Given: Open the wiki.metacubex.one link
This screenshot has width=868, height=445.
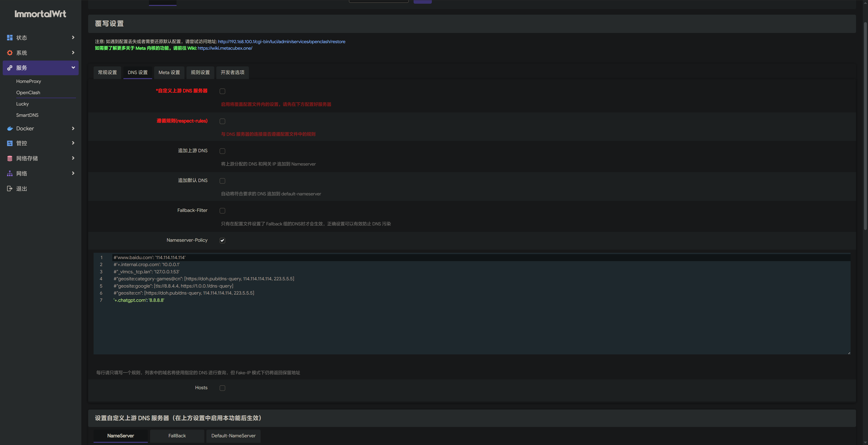Looking at the screenshot, I should click(225, 48).
